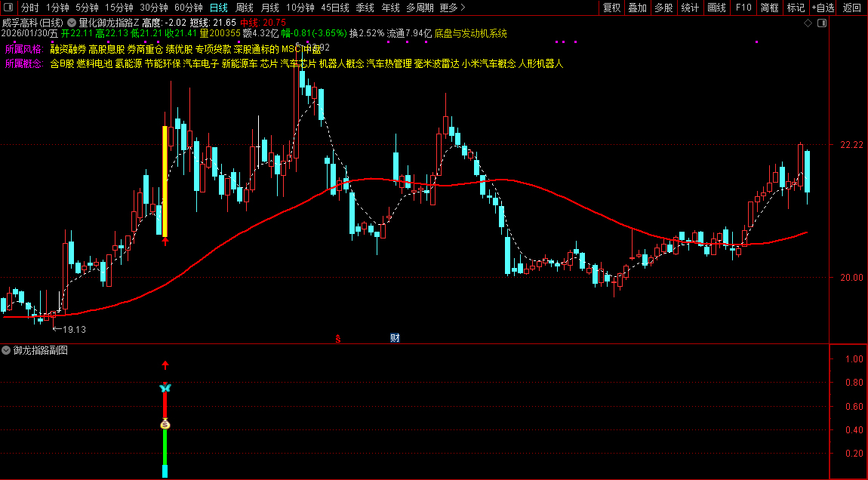Click the 简框 simple frame button
Screen dimensions: 868x480
point(769,8)
